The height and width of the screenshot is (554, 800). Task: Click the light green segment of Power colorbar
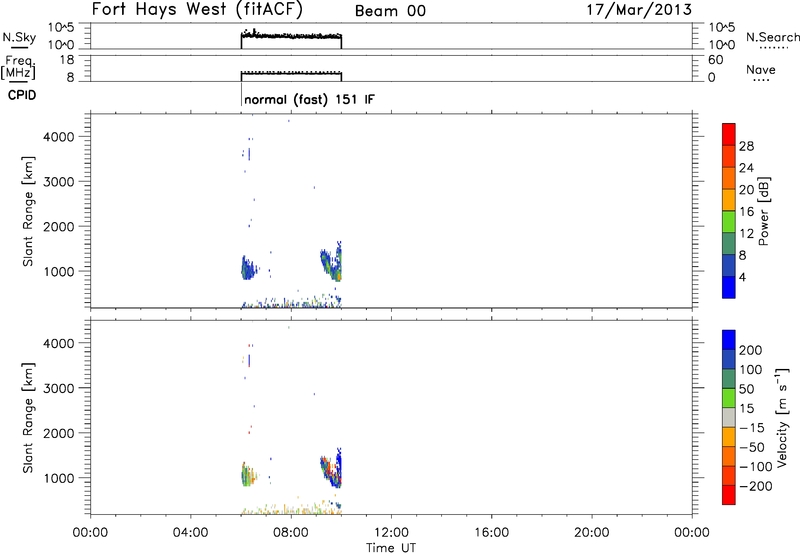click(x=729, y=222)
